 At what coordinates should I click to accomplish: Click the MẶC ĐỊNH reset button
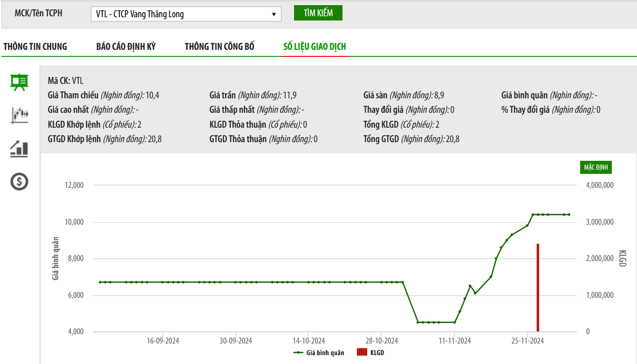point(596,167)
